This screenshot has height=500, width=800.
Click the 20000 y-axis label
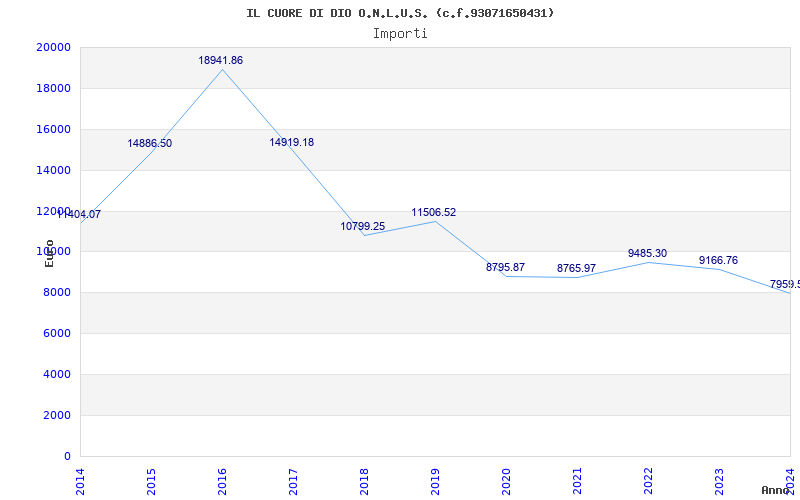(54, 47)
